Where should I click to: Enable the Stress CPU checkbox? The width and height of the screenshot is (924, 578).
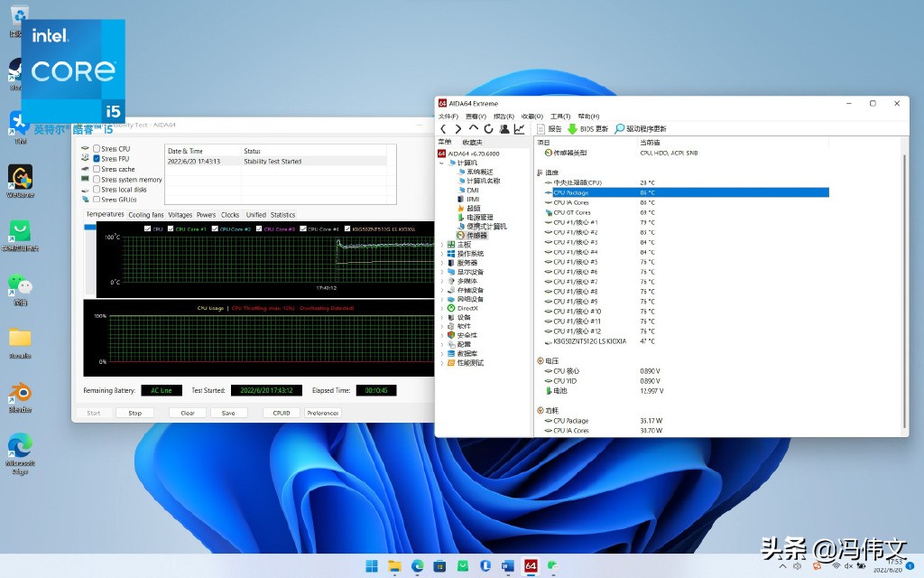tap(97, 149)
